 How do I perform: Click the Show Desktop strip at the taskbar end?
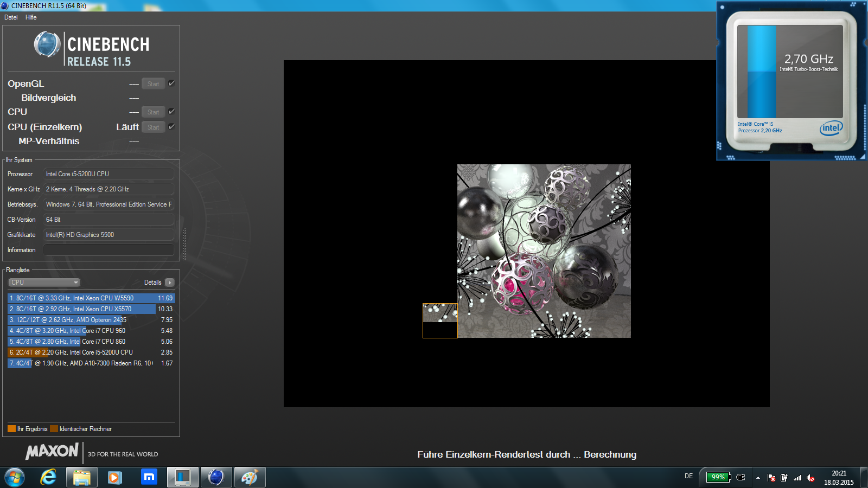coord(864,478)
